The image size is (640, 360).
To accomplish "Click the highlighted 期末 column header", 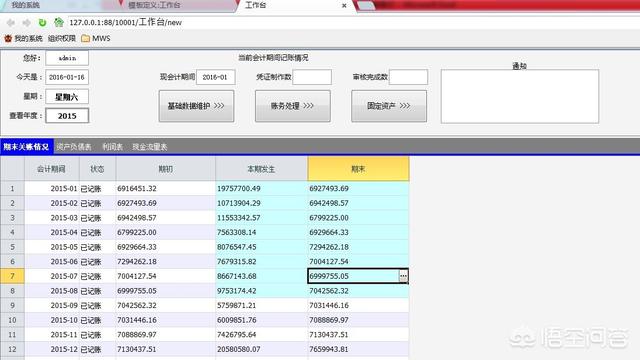I will [x=358, y=169].
